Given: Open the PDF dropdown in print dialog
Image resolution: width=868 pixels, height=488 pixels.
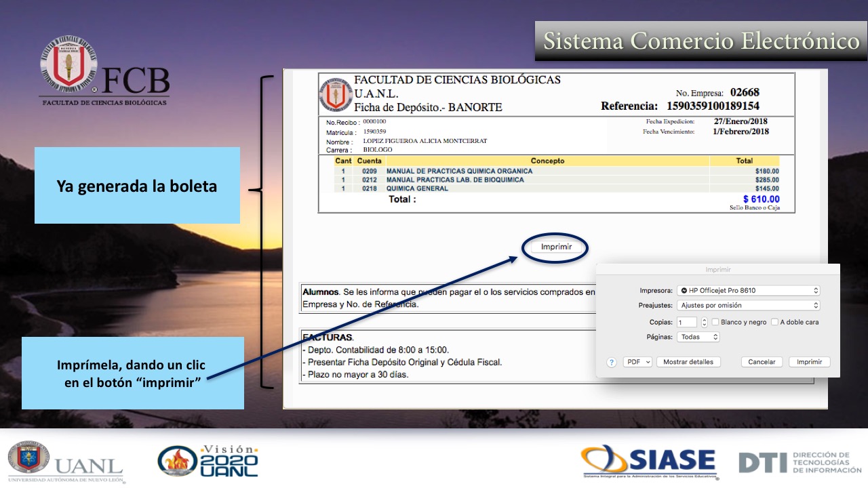Looking at the screenshot, I should [x=637, y=363].
